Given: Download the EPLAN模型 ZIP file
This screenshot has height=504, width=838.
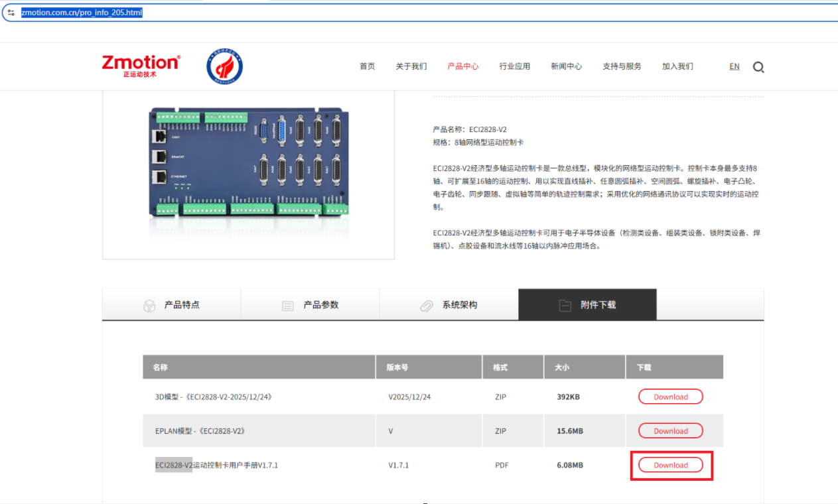Looking at the screenshot, I should (x=671, y=430).
